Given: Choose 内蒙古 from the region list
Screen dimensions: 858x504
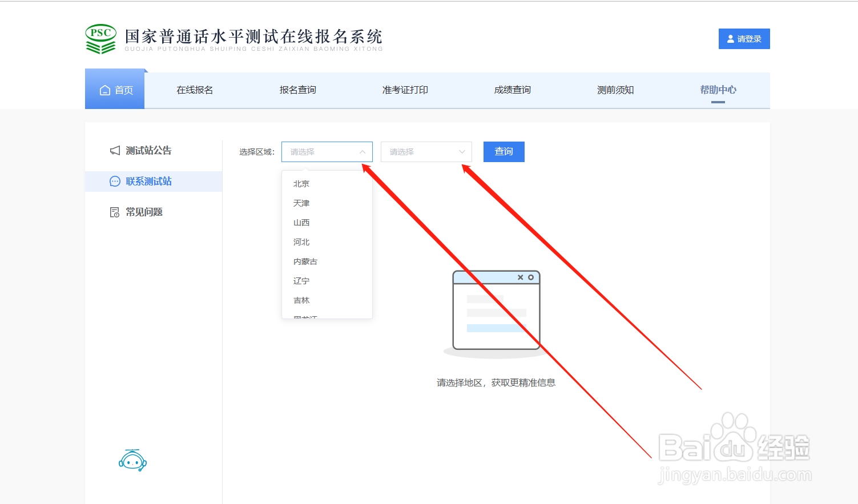Looking at the screenshot, I should 327,261.
